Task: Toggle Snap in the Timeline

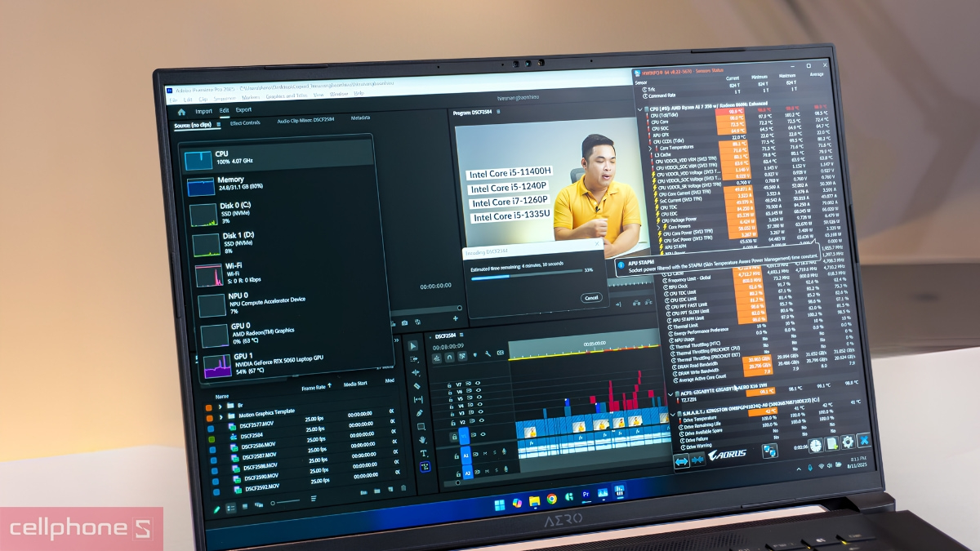Action: 448,357
